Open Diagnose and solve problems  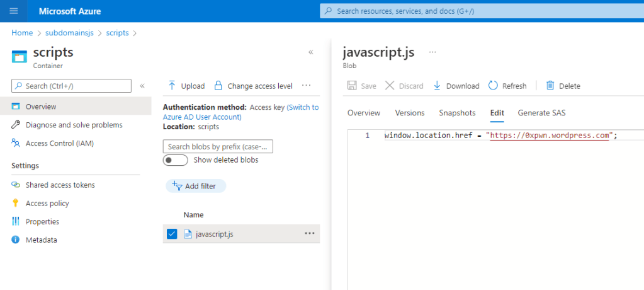(x=74, y=125)
